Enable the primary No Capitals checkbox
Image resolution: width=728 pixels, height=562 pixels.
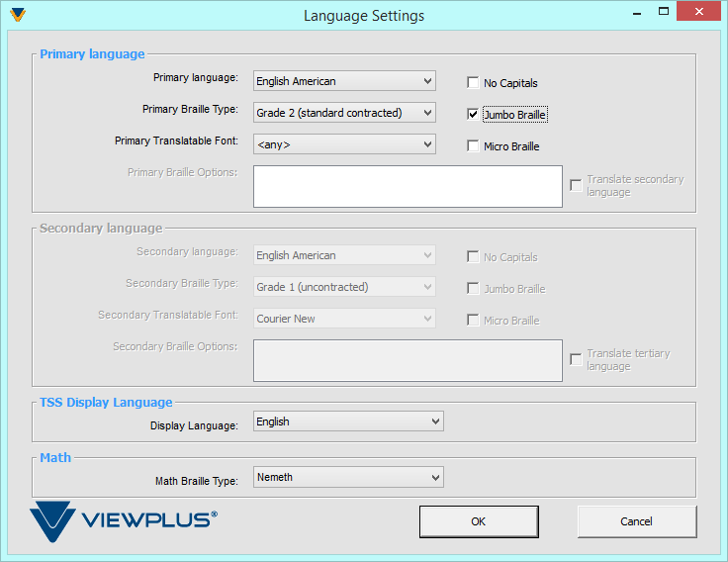(x=474, y=83)
